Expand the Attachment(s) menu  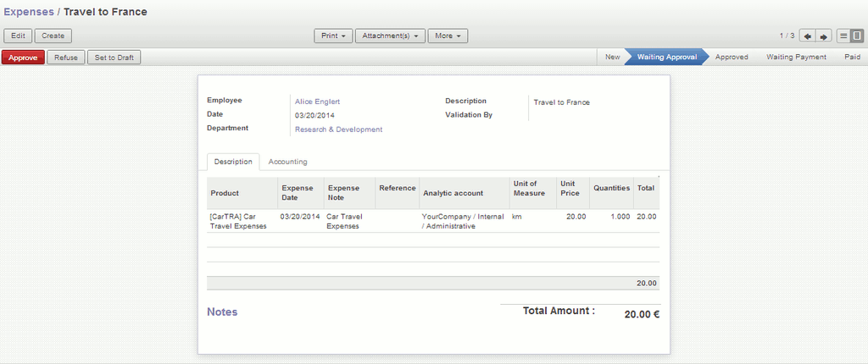tap(390, 36)
